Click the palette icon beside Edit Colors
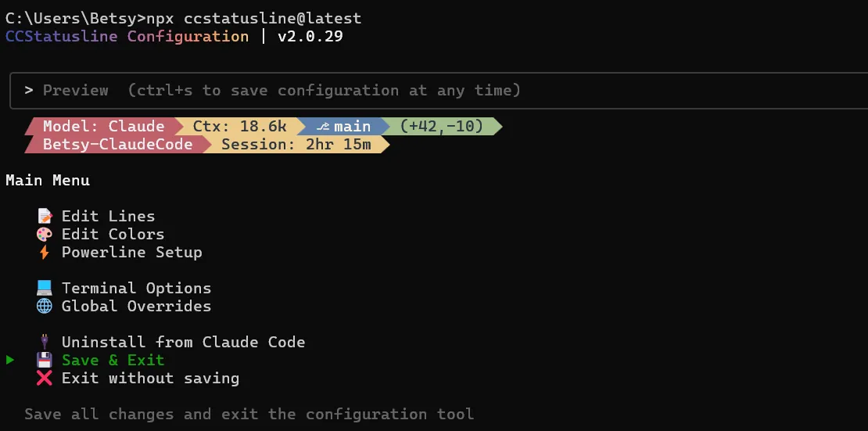The image size is (868, 431). (x=45, y=235)
